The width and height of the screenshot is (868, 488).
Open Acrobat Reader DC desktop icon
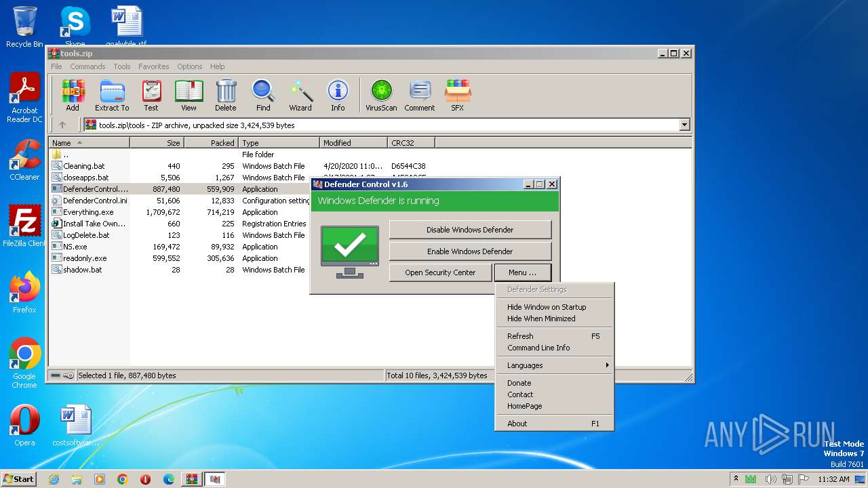pos(24,98)
